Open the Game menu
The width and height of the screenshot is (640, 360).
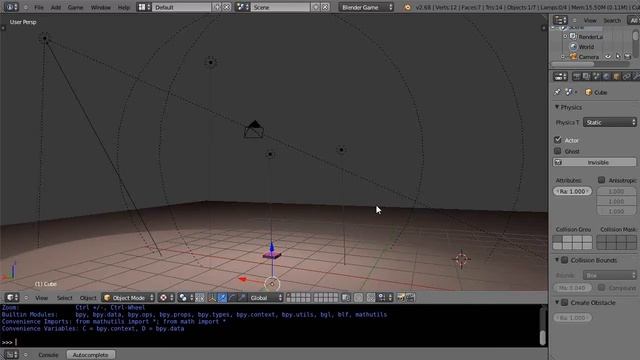(x=75, y=7)
